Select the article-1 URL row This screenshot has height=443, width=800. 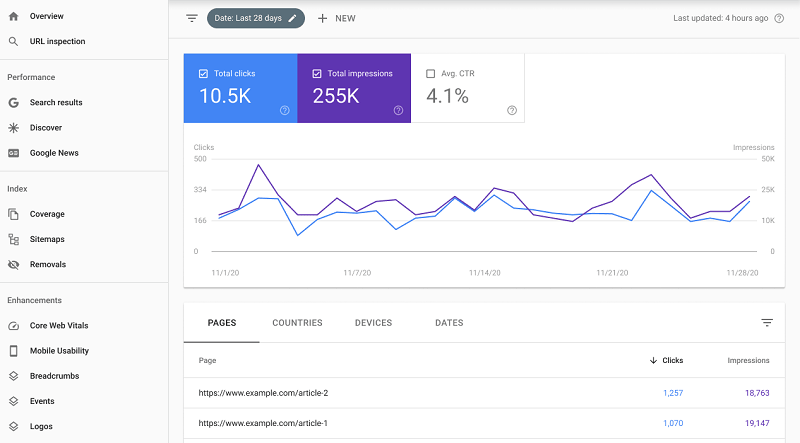[484, 423]
